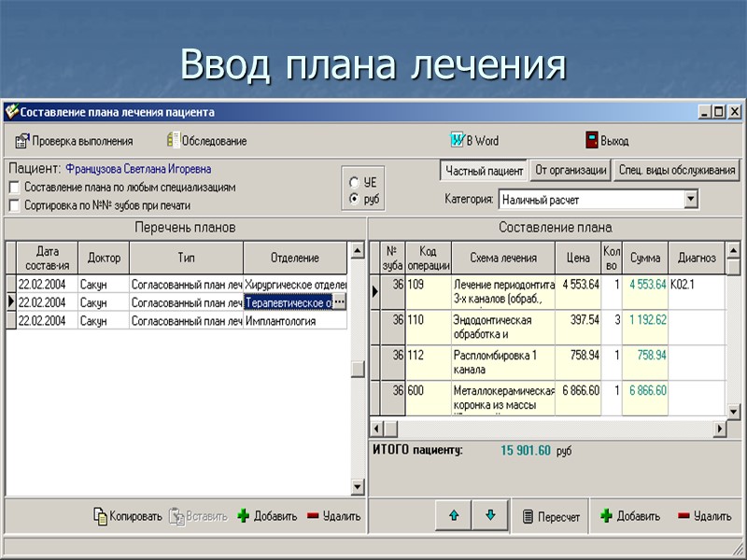Open the Категория dropdown arrow
This screenshot has height=560, width=747.
coord(691,200)
